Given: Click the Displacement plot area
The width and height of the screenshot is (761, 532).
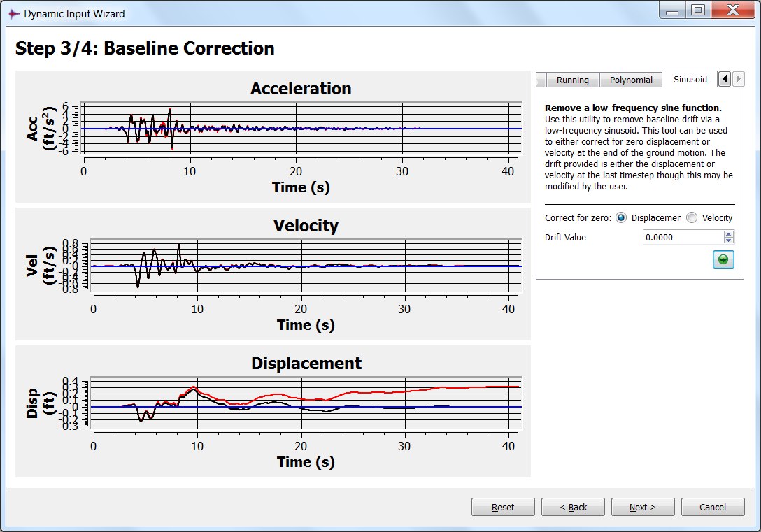Looking at the screenshot, I should 306,403.
